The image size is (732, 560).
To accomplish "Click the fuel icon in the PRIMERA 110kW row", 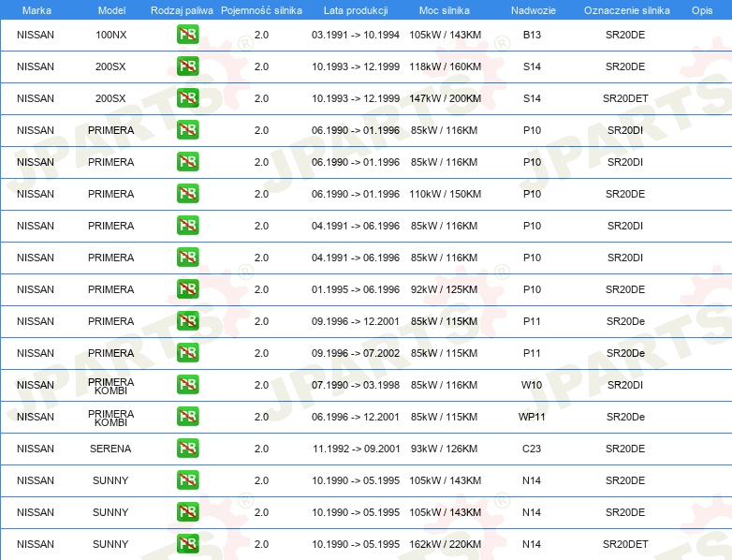I will 187,193.
